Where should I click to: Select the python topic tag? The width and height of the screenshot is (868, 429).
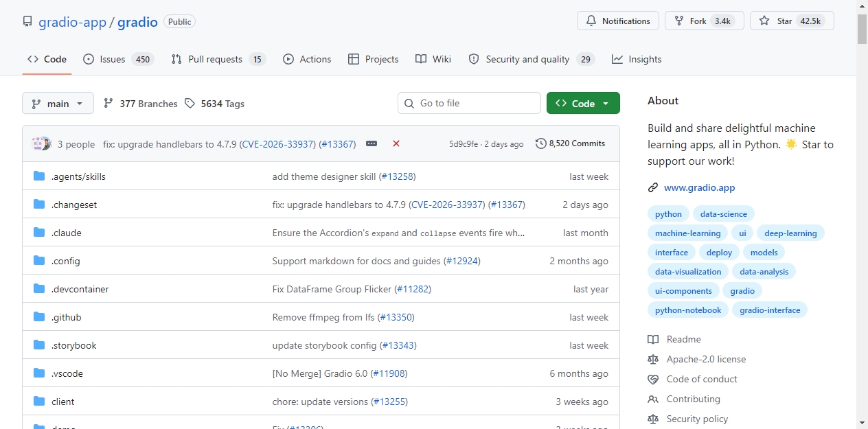coord(668,214)
